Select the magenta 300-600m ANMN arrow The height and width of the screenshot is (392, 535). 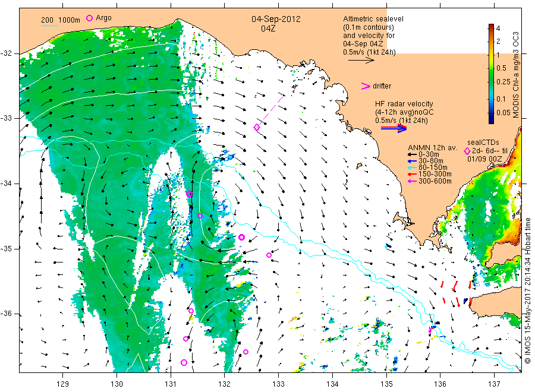tap(413, 181)
